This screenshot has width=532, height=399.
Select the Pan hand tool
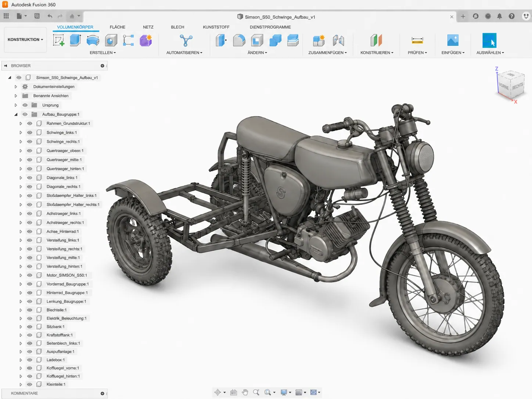tap(245, 392)
